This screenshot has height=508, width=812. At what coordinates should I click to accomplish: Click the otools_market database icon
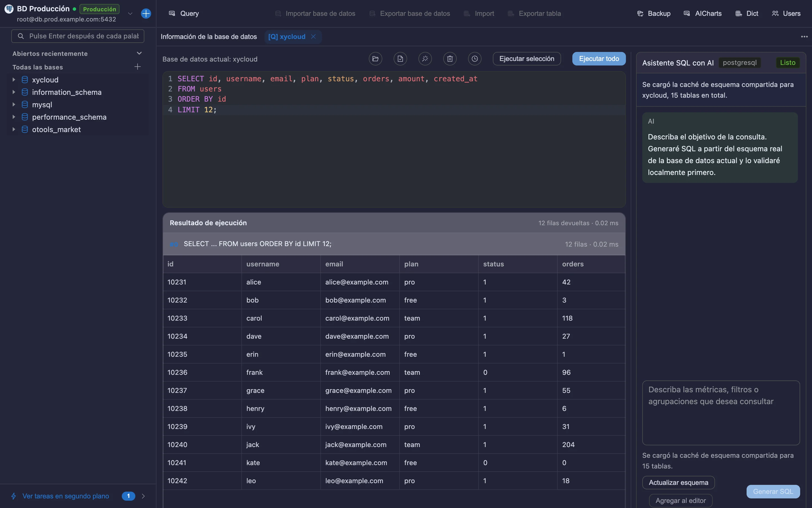click(25, 129)
